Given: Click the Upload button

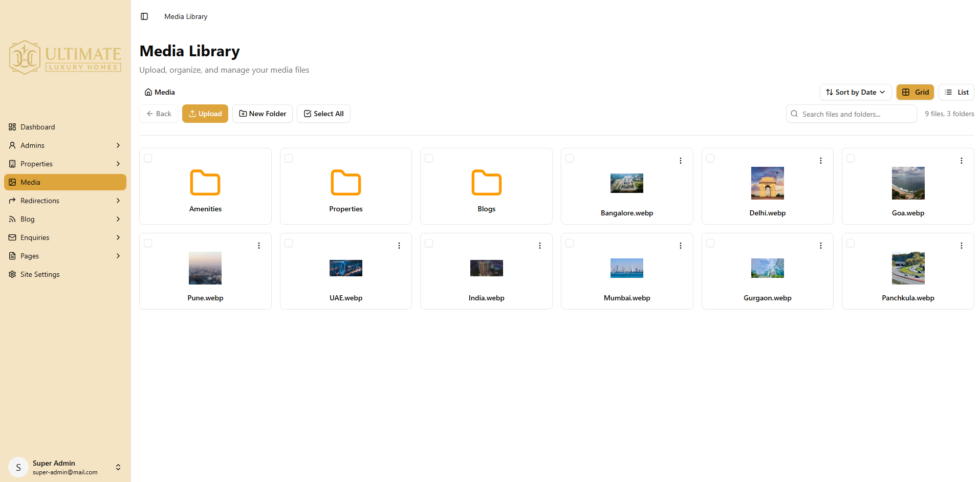Looking at the screenshot, I should 205,114.
